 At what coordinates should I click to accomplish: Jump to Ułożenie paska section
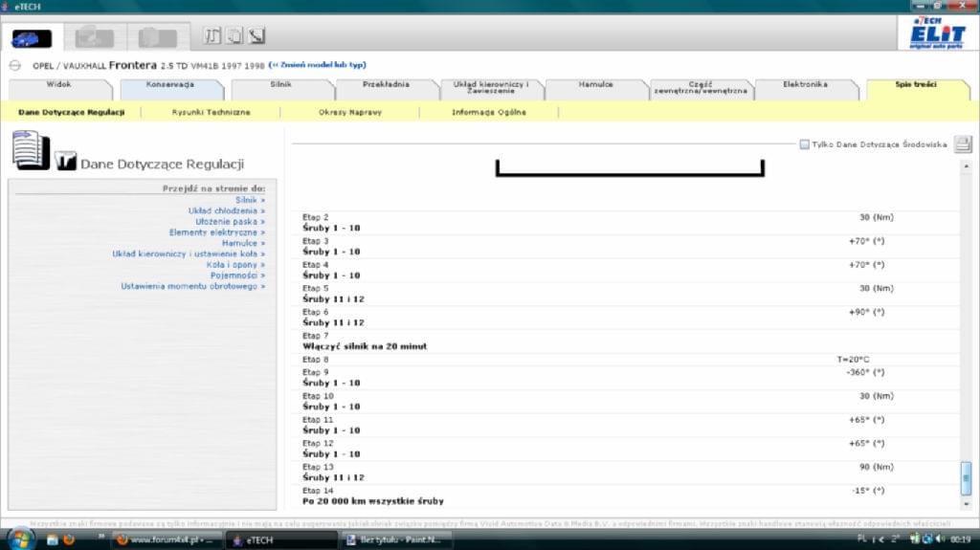pyautogui.click(x=230, y=222)
